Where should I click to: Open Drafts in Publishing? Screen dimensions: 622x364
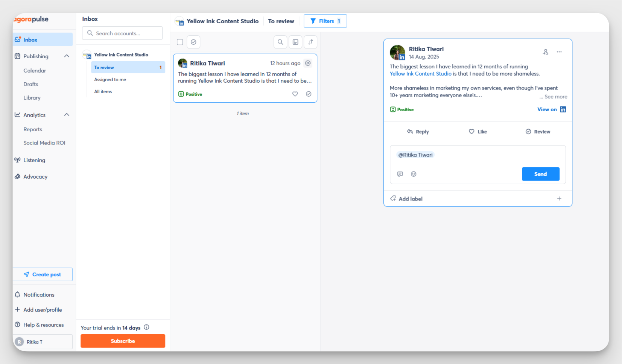click(x=31, y=84)
